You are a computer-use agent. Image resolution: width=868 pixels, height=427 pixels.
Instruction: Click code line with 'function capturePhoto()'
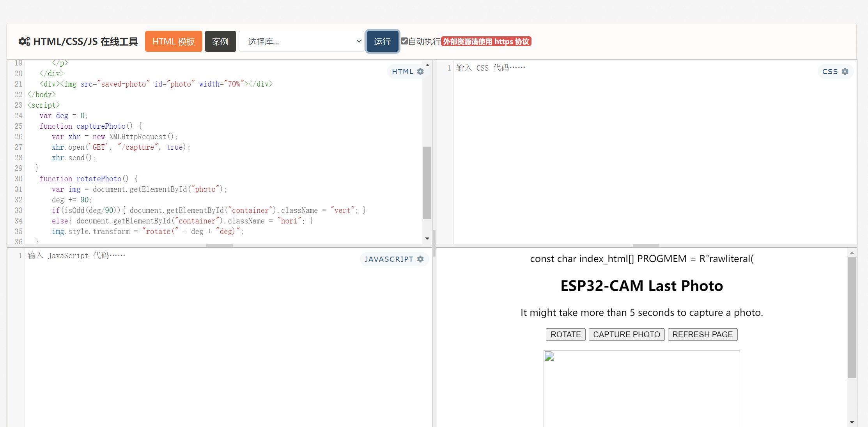pos(90,126)
